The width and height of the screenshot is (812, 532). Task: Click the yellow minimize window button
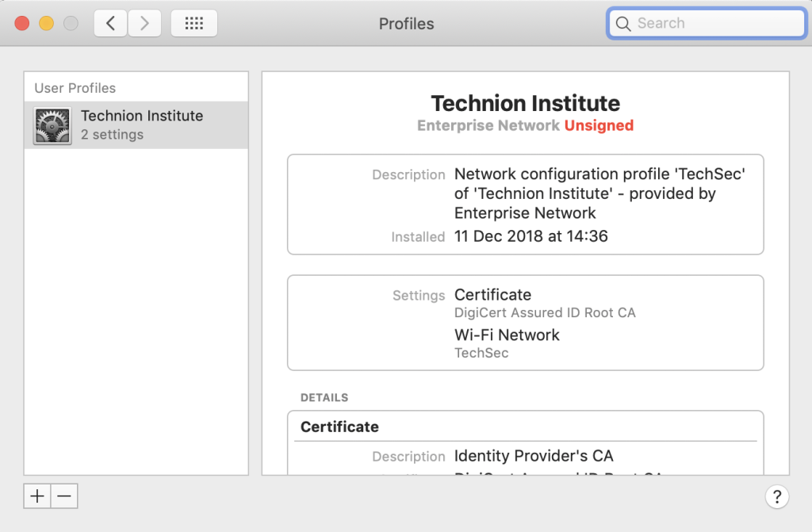pos(47,23)
